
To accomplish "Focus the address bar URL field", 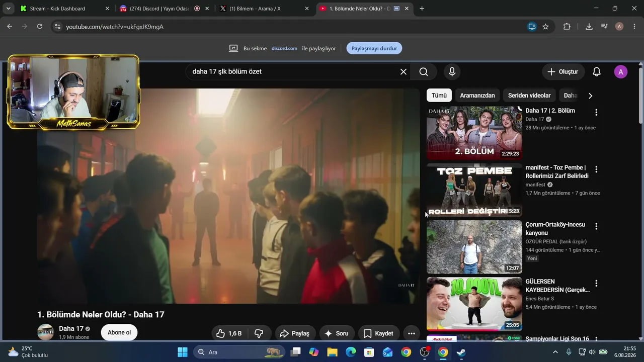I will [292, 27].
